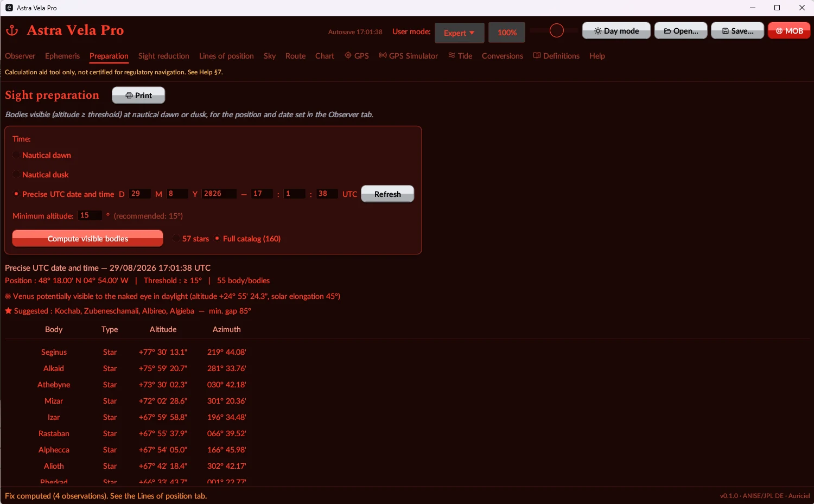Switch to the Observer tab
This screenshot has height=504, width=814.
20,56
